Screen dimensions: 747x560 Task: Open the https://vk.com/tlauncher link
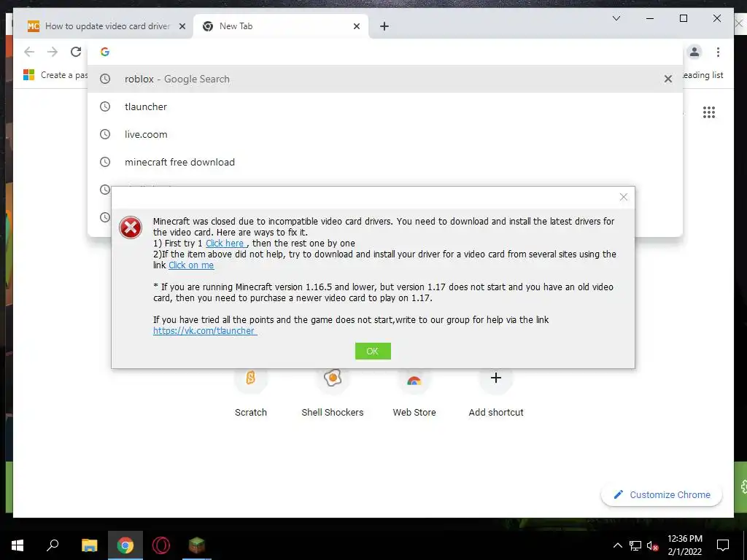[205, 331]
